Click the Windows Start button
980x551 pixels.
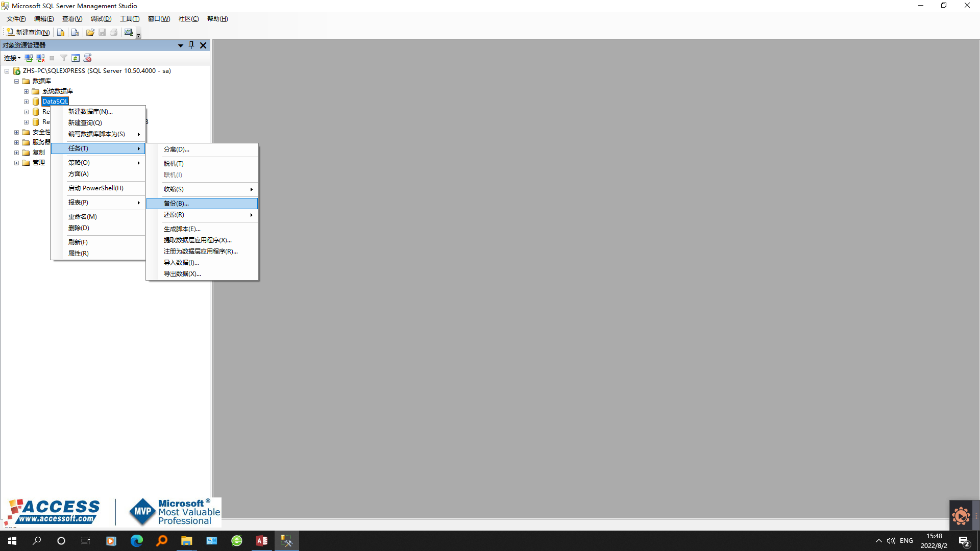[12, 541]
